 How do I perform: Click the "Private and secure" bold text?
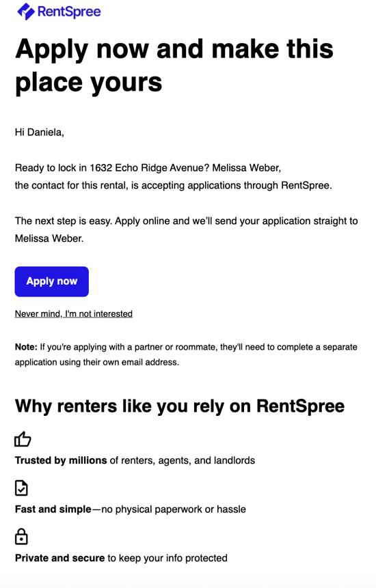[59, 558]
